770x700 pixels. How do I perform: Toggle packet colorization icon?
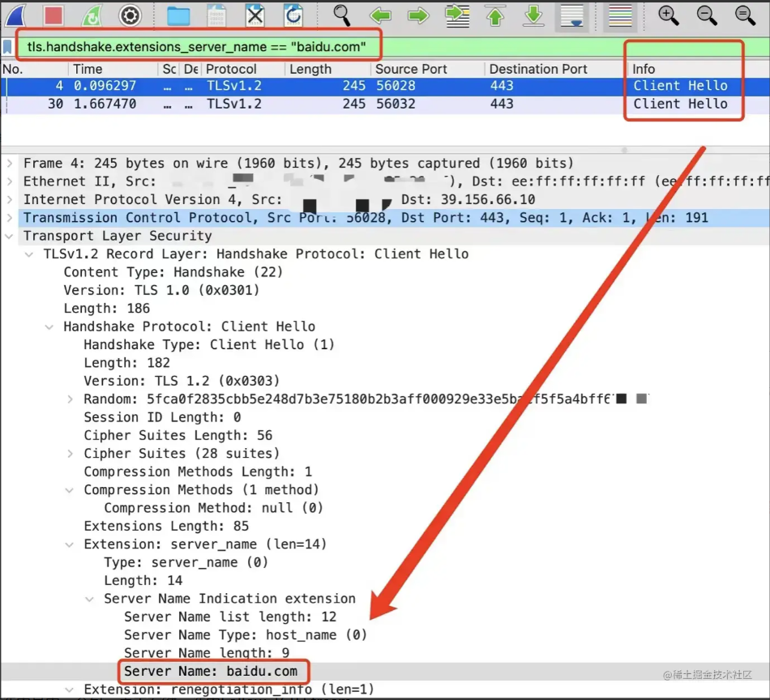[x=620, y=15]
